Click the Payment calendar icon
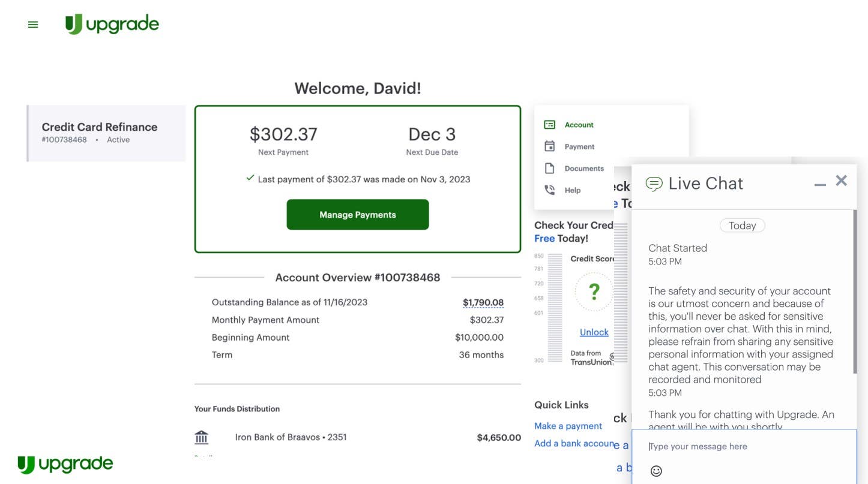Image resolution: width=868 pixels, height=484 pixels. point(549,146)
